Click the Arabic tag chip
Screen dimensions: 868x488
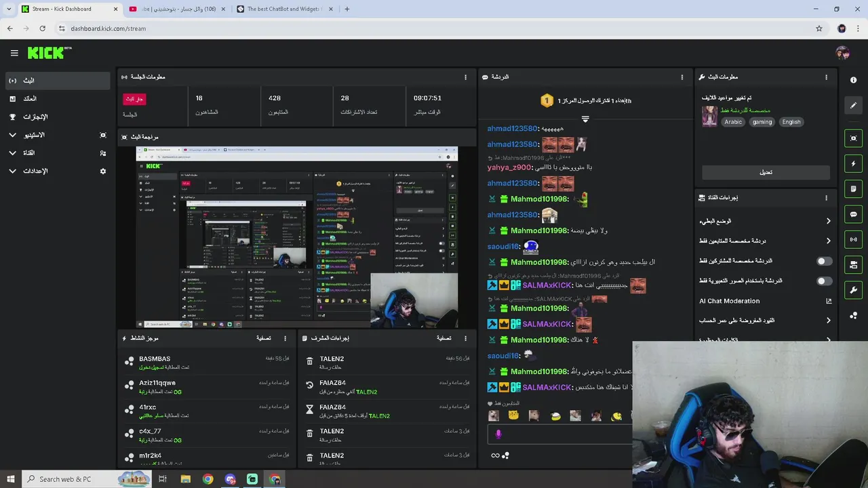pos(733,122)
